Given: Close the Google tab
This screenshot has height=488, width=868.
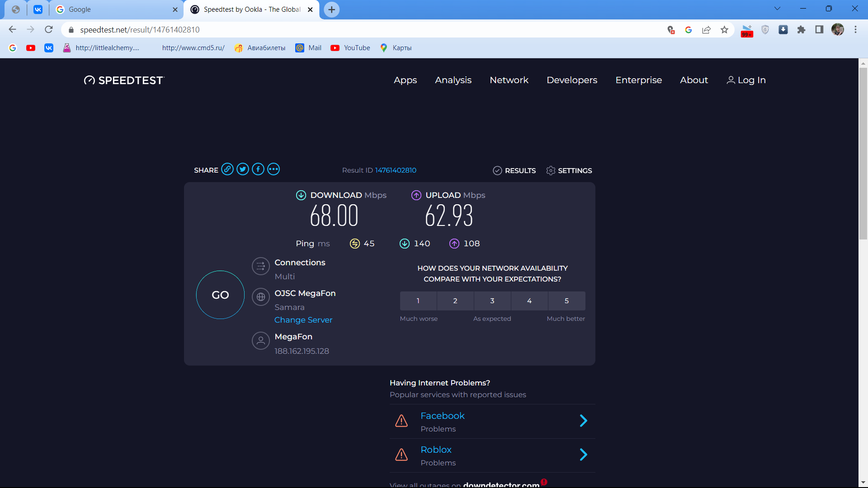Looking at the screenshot, I should (175, 9).
